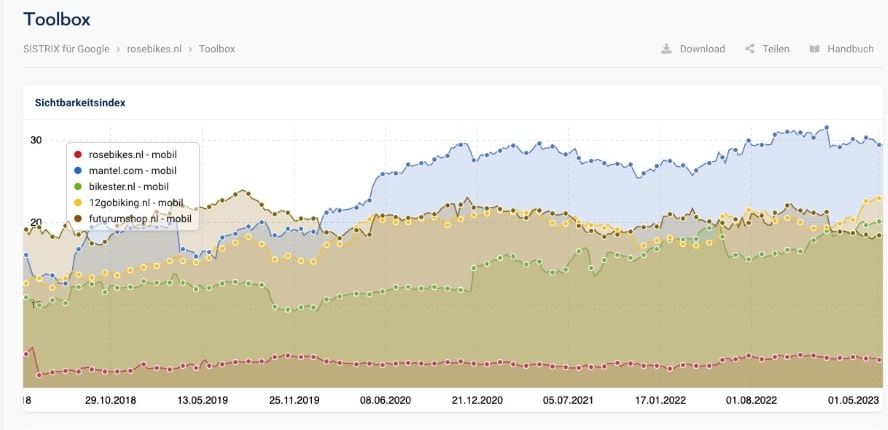
Task: Open the Handbuch manual
Action: point(850,49)
